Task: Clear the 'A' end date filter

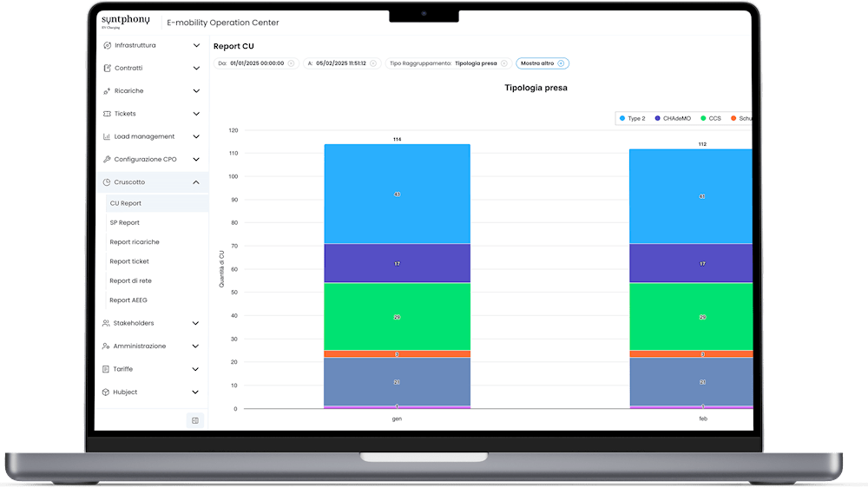Action: point(374,63)
